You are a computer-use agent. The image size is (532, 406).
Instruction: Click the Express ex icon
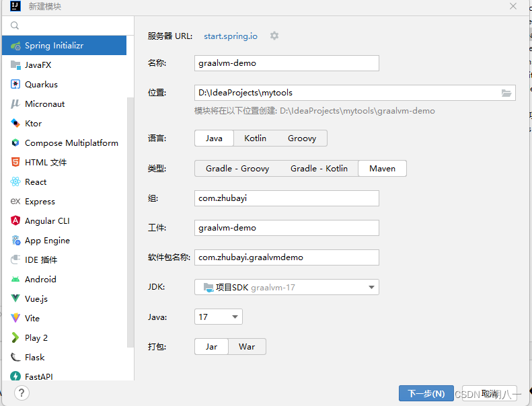15,201
